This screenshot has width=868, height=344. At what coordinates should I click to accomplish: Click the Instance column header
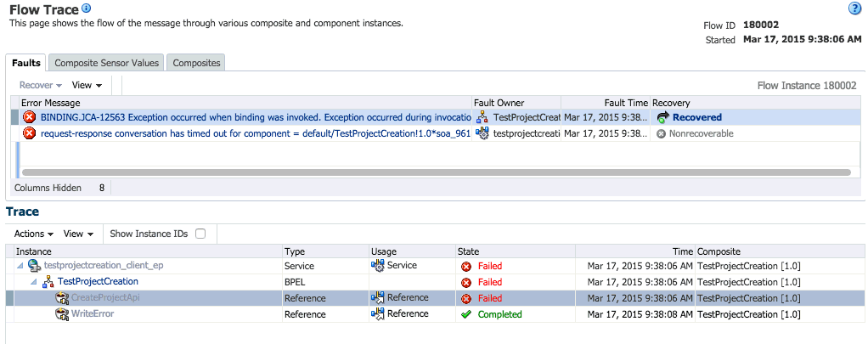(149, 251)
